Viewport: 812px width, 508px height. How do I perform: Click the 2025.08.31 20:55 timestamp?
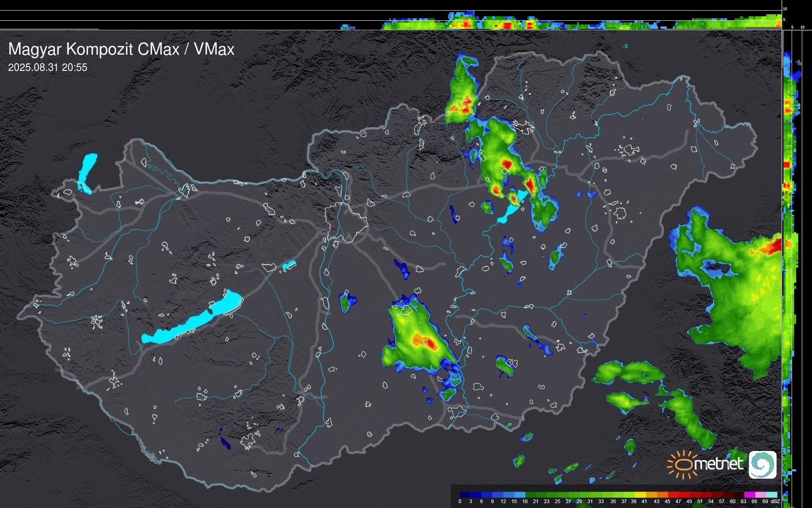(48, 68)
